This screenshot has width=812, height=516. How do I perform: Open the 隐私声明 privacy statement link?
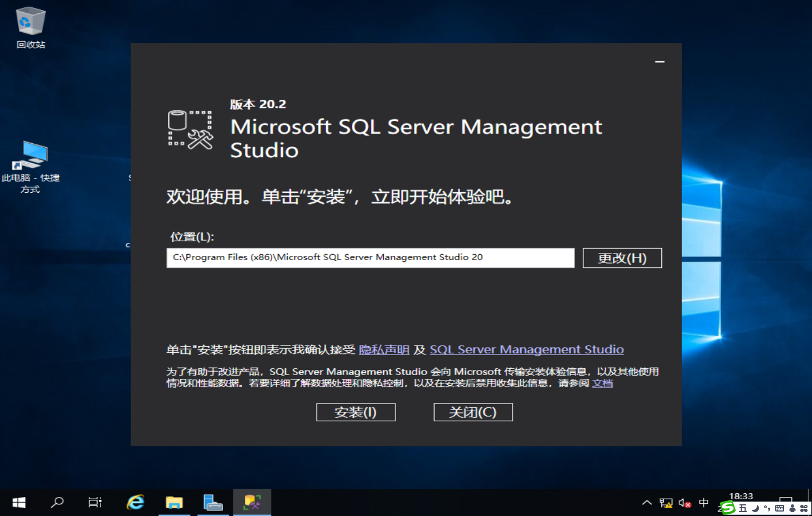click(384, 349)
